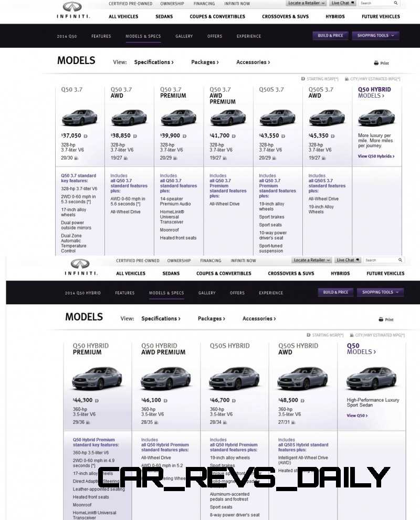Click the Print icon on the Q50 Models page
420x520 pixels.
click(376, 63)
